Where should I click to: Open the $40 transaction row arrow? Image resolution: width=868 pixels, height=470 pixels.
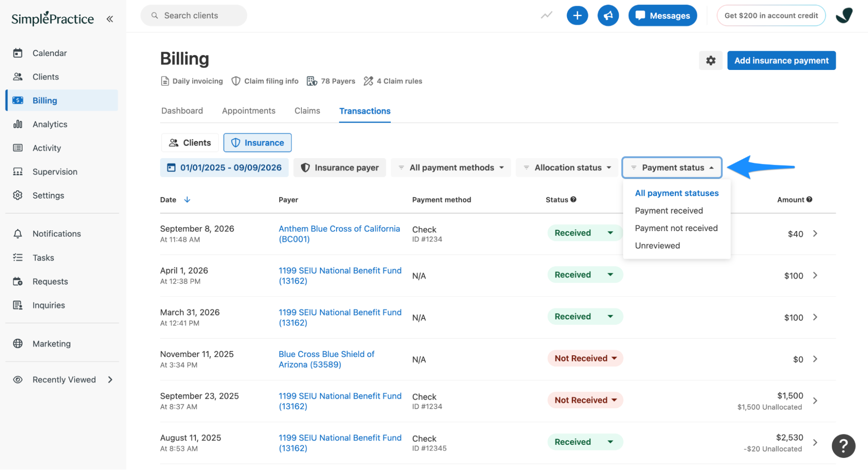815,234
